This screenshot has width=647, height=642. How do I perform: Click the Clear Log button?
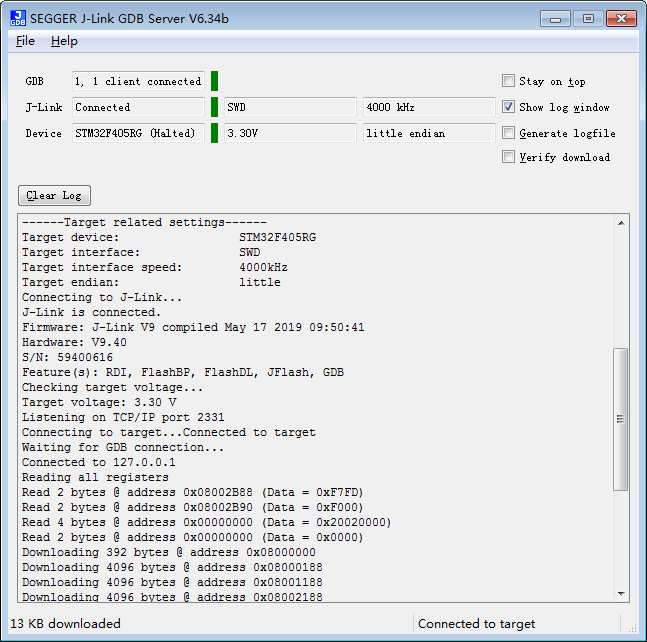54,195
